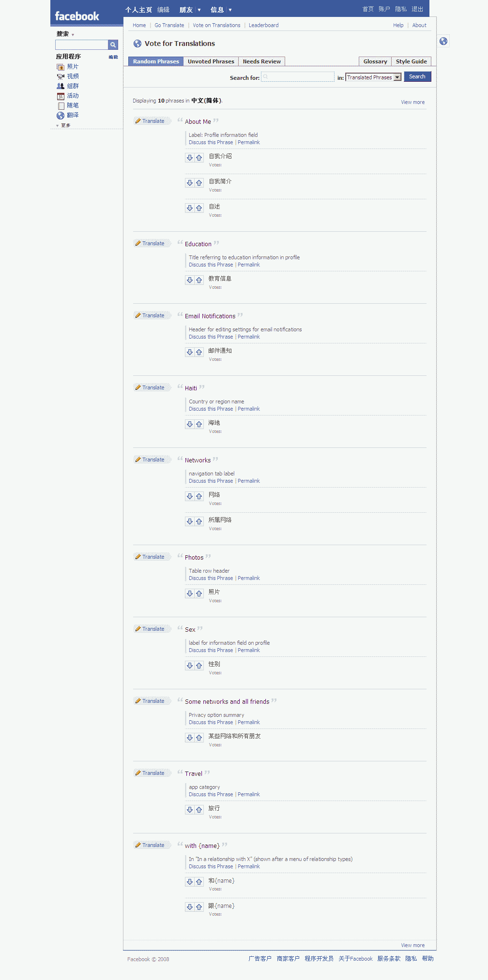This screenshot has height=980, width=488.
Task: Click the Search for input field
Action: coord(298,77)
